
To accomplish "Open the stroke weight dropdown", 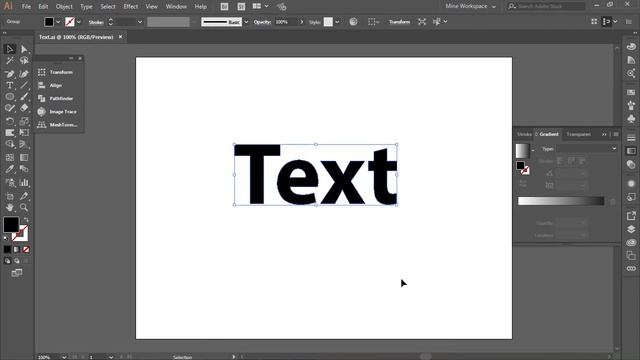I will point(140,22).
